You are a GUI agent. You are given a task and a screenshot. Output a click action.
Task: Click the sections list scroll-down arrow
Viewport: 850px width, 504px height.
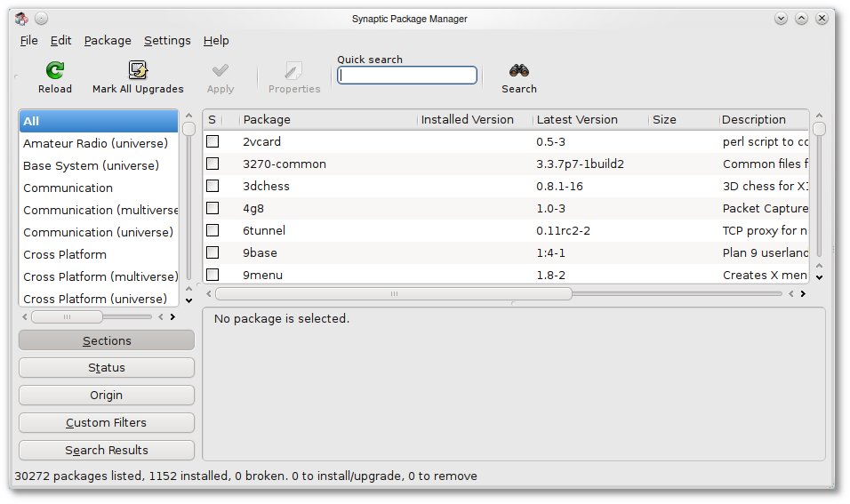coord(188,300)
